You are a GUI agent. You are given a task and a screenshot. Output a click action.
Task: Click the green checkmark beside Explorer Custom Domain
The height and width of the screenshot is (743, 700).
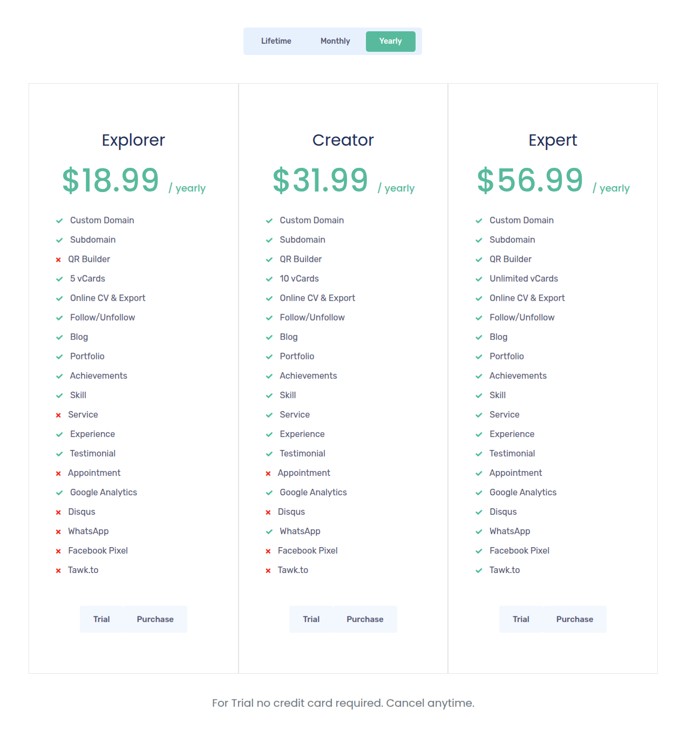[x=59, y=220]
